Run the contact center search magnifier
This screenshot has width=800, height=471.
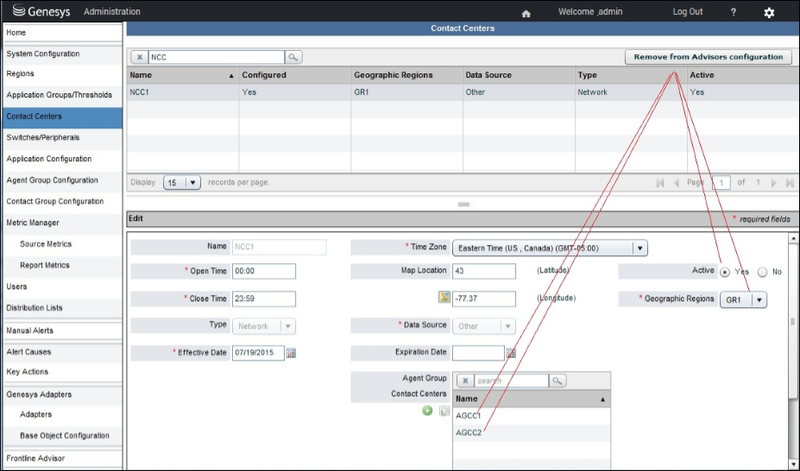tap(293, 57)
